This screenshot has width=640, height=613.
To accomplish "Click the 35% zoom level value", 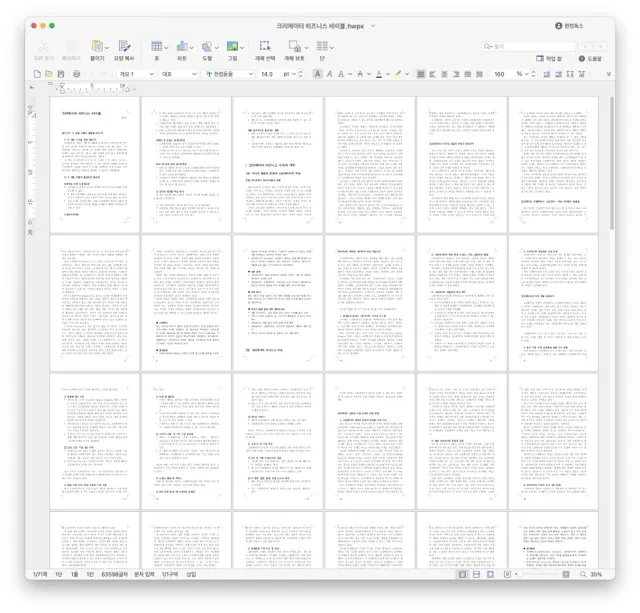I will pyautogui.click(x=596, y=574).
